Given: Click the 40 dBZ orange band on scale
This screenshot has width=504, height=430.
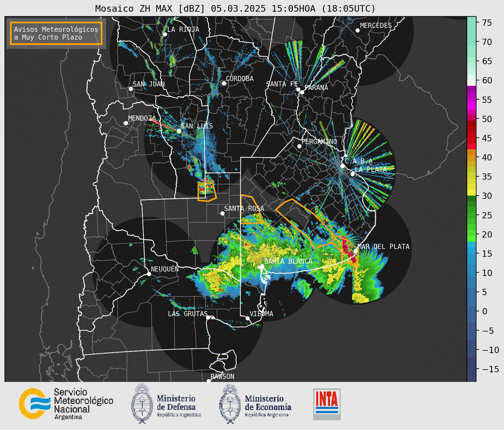Looking at the screenshot, I should [471, 157].
